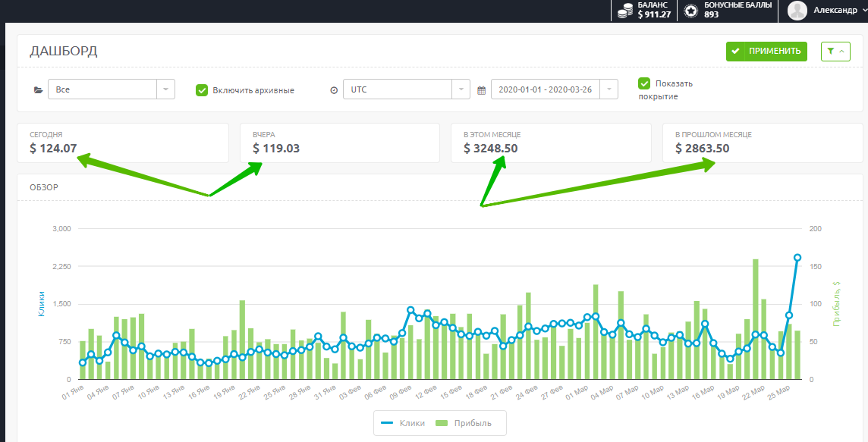Image resolution: width=868 pixels, height=442 pixels.
Task: Collapse filters with the funnel button
Action: tap(835, 52)
